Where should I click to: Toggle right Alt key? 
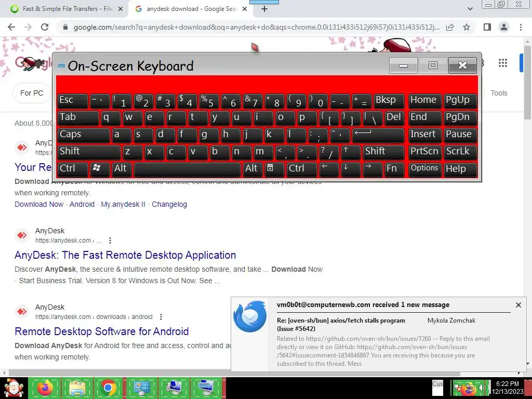[252, 169]
